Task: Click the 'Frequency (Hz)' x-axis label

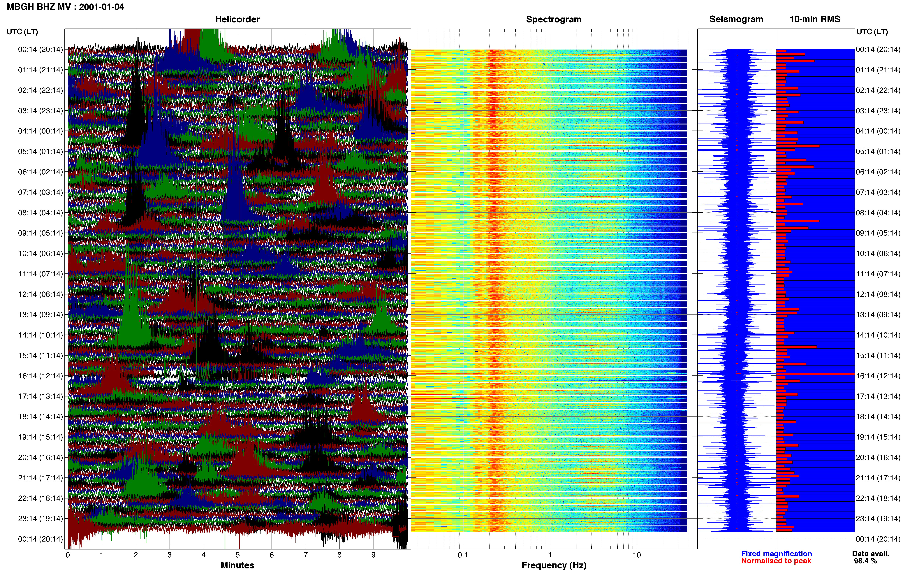Action: (x=554, y=565)
